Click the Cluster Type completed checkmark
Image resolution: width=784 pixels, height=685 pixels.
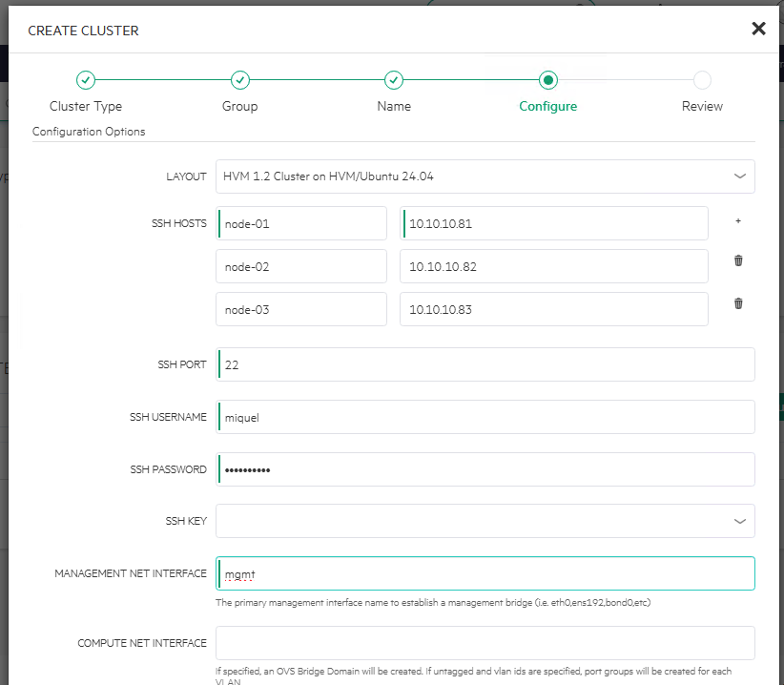[86, 80]
